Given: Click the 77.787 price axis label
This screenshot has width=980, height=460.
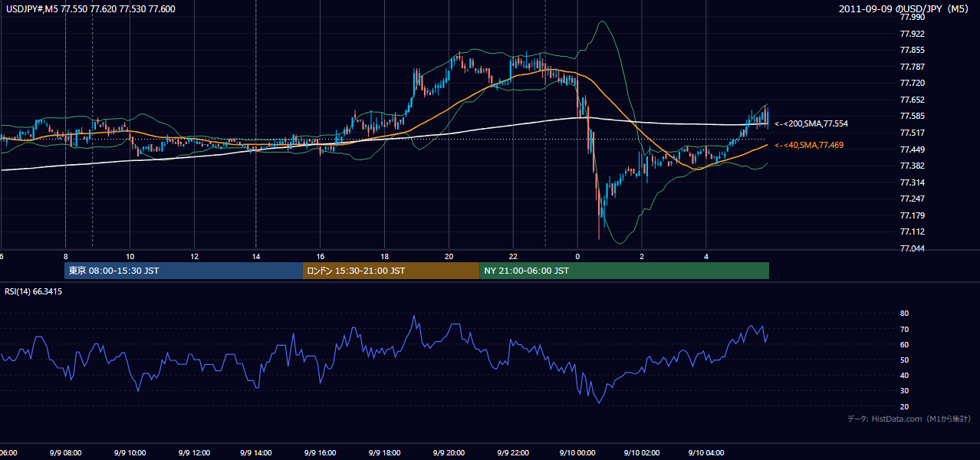Looking at the screenshot, I should [x=913, y=67].
